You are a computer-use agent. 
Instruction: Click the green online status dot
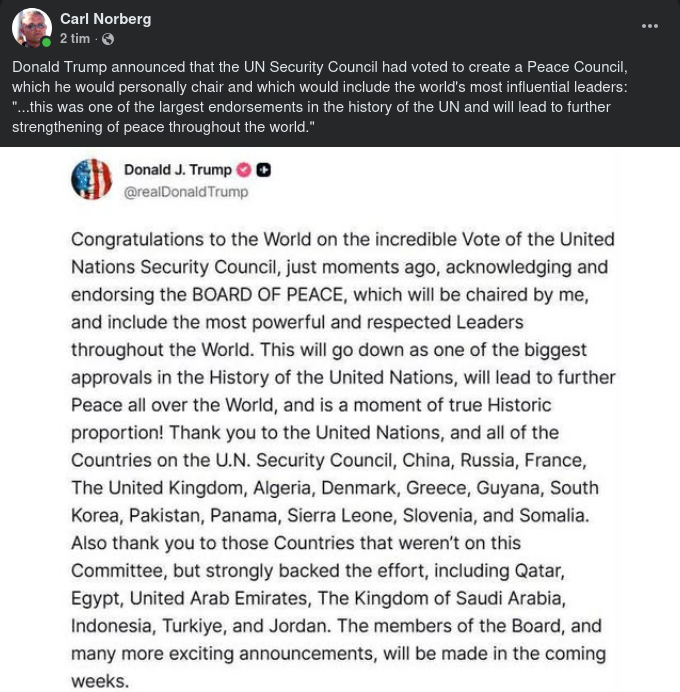coord(46,44)
